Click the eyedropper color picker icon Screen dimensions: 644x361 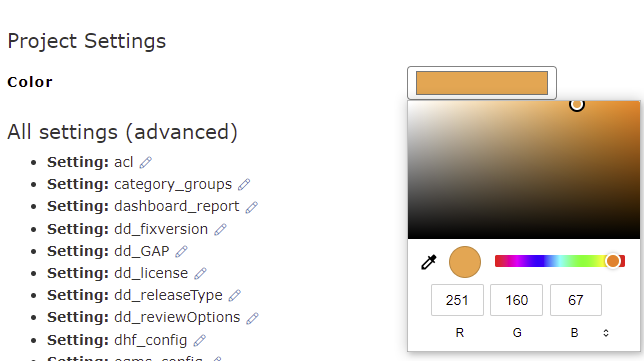pyautogui.click(x=428, y=262)
